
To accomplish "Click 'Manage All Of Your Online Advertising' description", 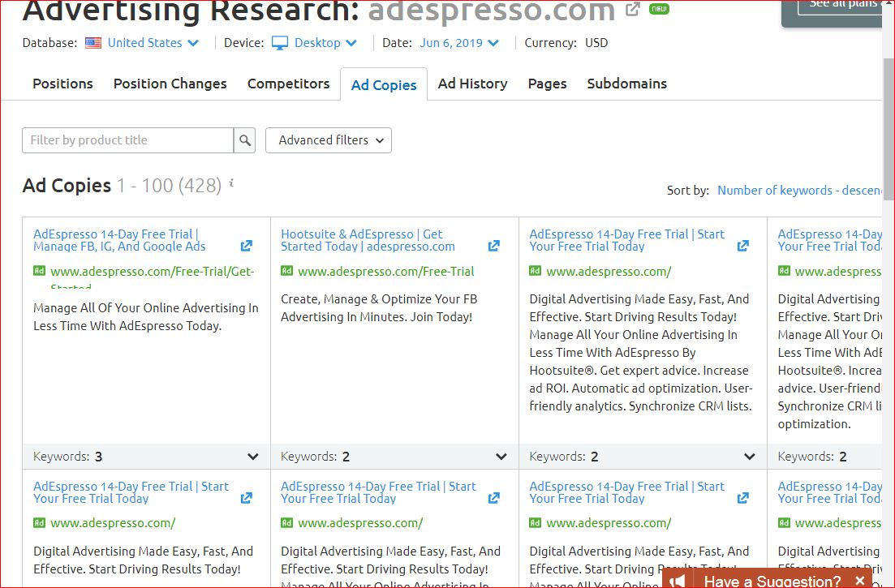I will (145, 317).
